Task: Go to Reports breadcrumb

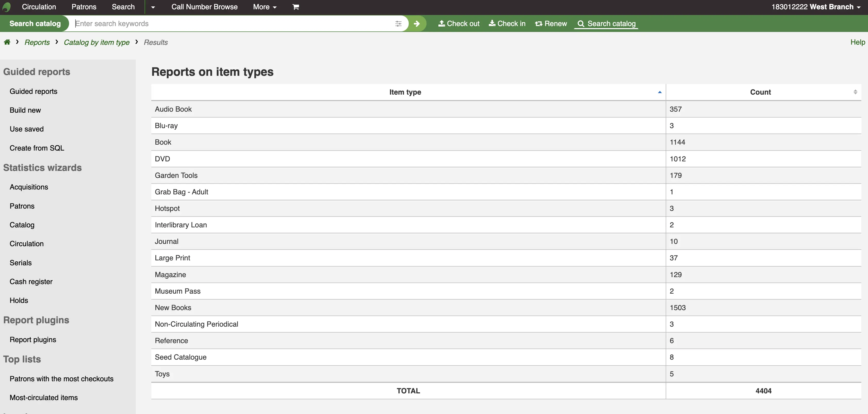Action: (37, 42)
